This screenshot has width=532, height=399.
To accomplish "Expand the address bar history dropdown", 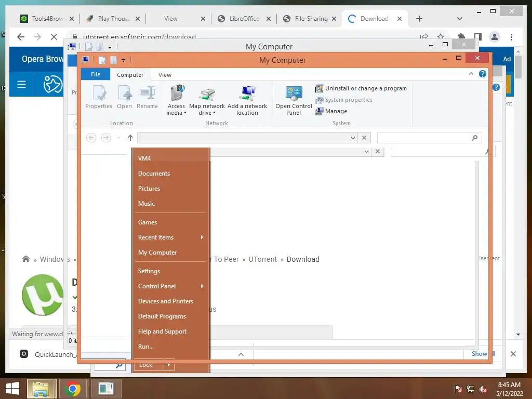I will tap(353, 138).
